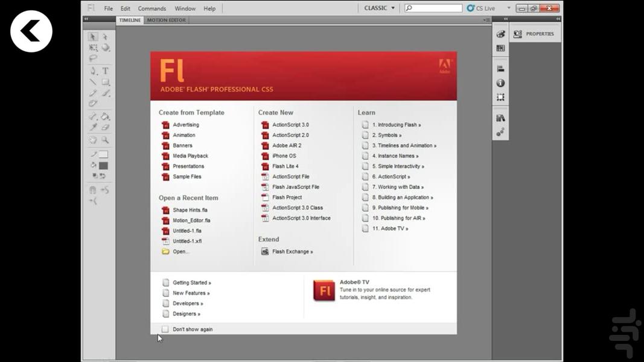
Task: Open the Help menu
Action: click(209, 8)
